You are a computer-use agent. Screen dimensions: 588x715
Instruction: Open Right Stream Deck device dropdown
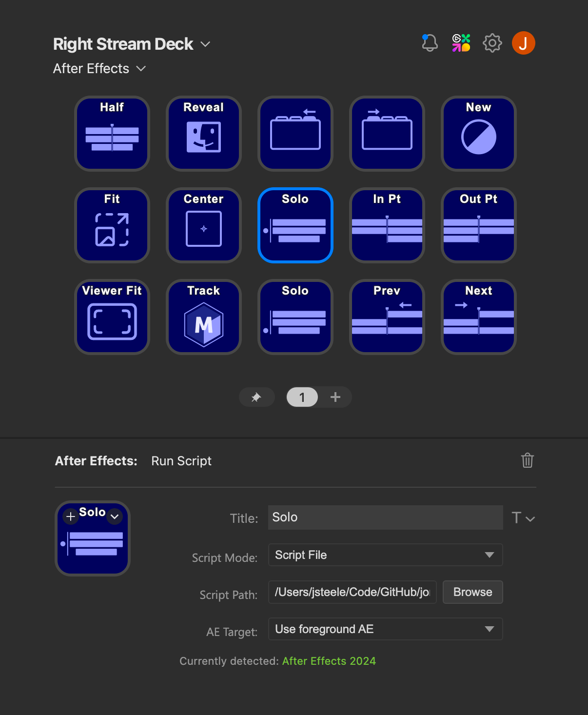point(132,44)
